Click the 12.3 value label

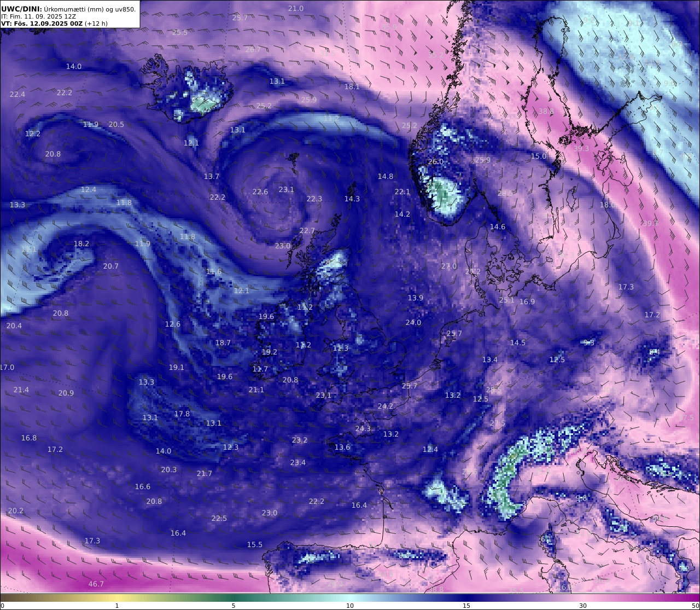click(231, 447)
